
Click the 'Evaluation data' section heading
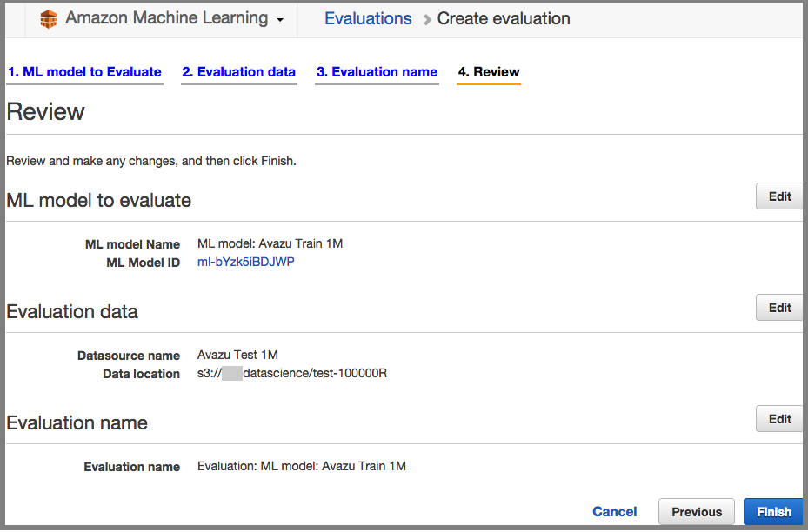(71, 311)
